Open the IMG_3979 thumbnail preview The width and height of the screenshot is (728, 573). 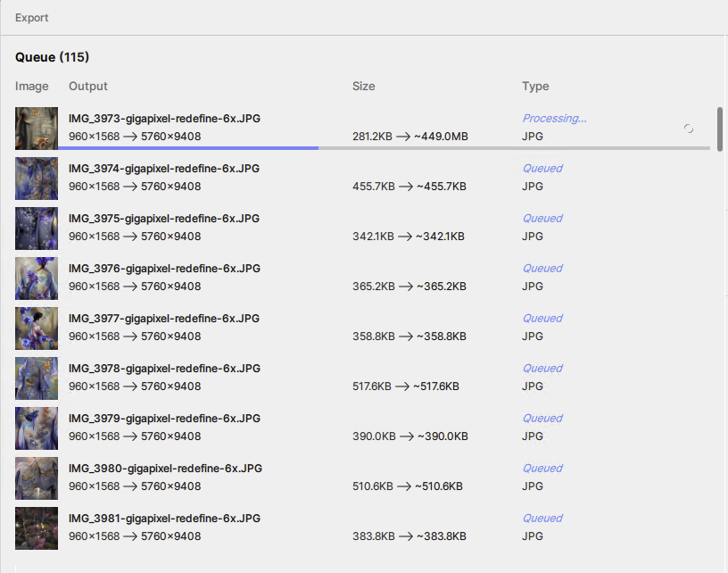(37, 428)
